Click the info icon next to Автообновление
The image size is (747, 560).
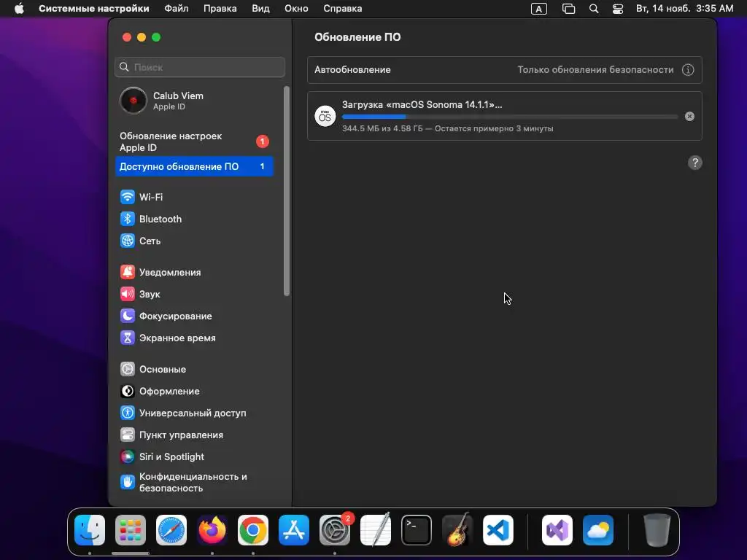(x=688, y=70)
